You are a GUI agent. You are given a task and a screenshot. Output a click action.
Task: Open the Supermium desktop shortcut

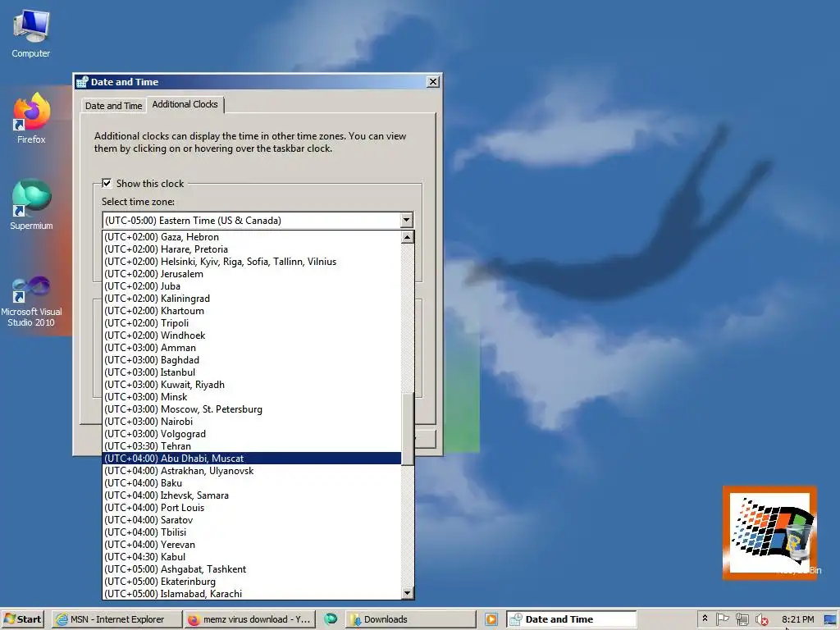tap(31, 204)
